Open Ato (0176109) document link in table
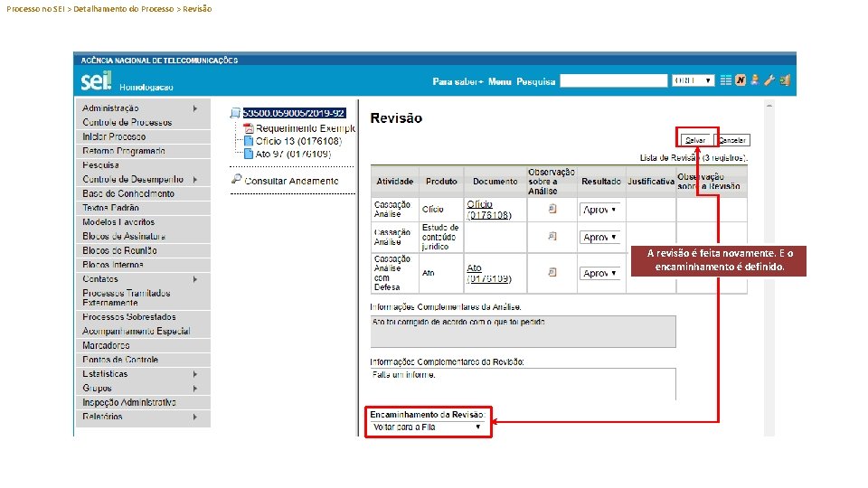The image size is (868, 488). click(x=489, y=273)
